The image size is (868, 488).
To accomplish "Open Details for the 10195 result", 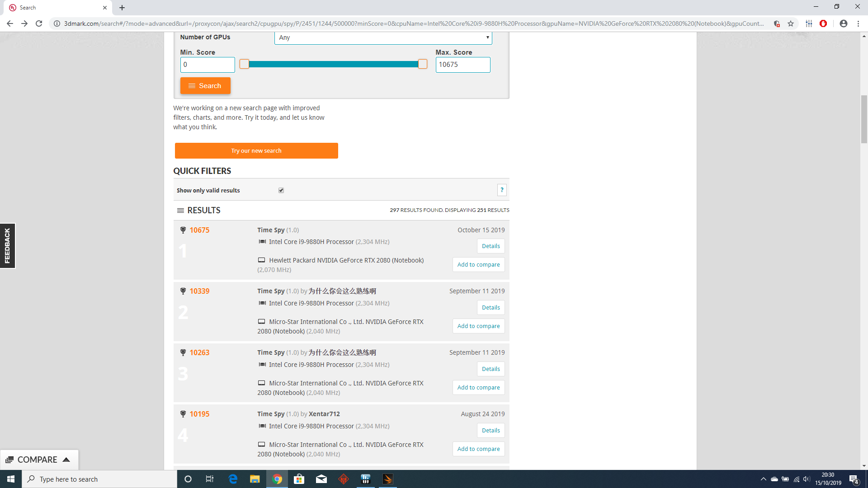I will pos(491,431).
